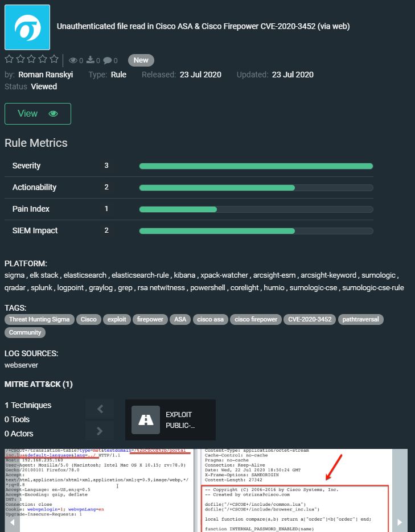
Task: Rate the rule one star
Action: click(9, 59)
